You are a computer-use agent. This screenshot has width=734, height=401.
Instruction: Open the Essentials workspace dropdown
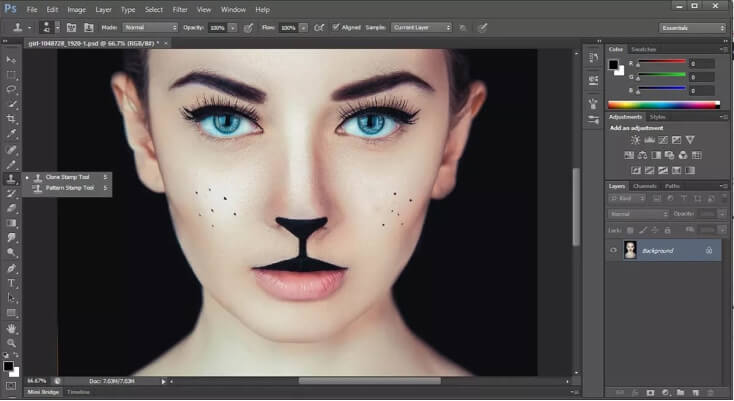coord(693,28)
